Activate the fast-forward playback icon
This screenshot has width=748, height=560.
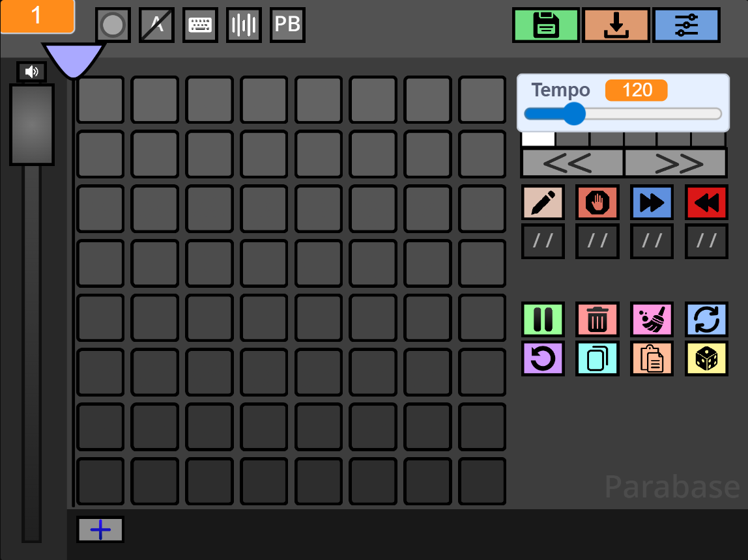click(652, 202)
